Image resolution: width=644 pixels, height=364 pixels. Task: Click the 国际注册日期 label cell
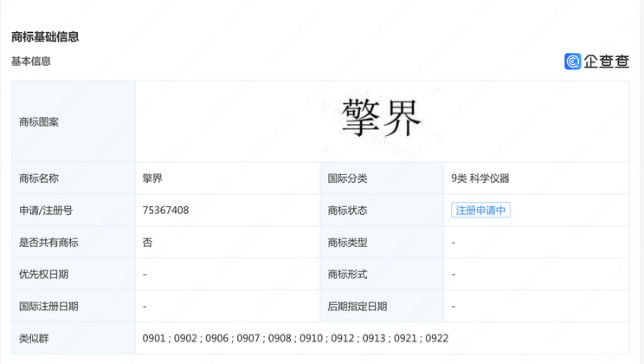(x=74, y=307)
